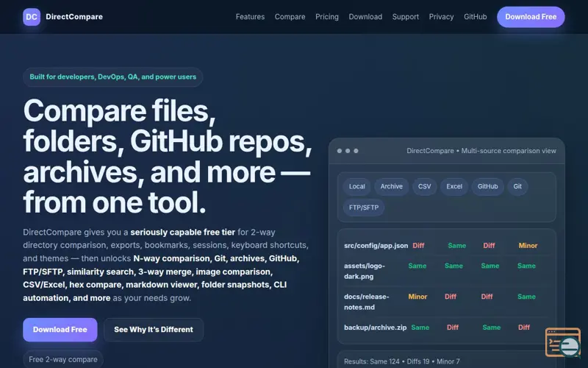The image size is (588, 368).
Task: Click Minor status in release-notes.md row
Action: [417, 297]
